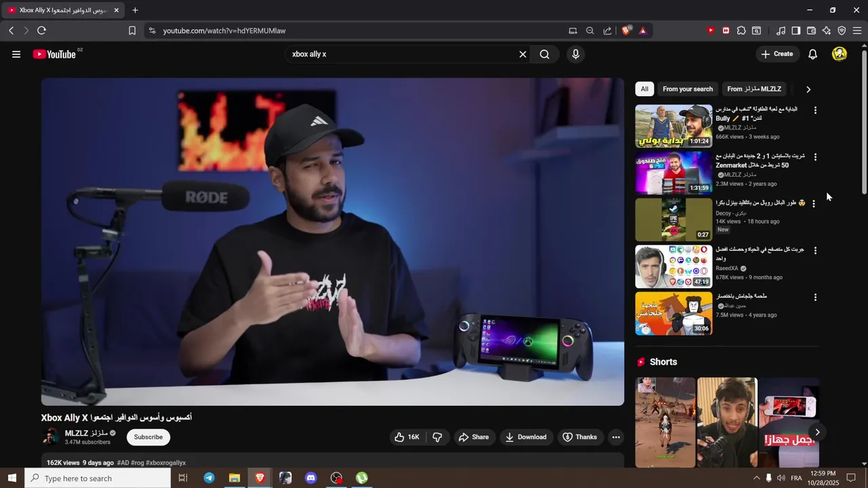
Task: Open options for the 7.5M views video
Action: click(x=815, y=297)
